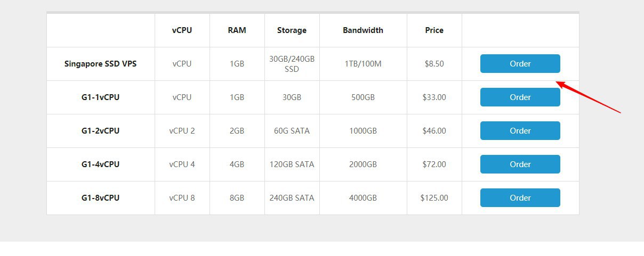Click the $125.00 price cell
The image size is (644, 256).
pyautogui.click(x=434, y=198)
